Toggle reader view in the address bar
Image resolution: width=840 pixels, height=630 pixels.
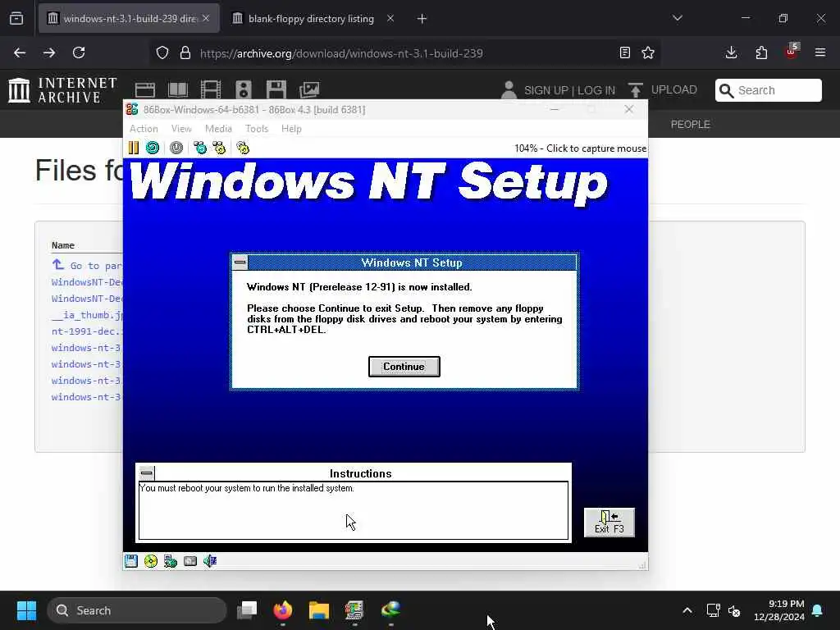[x=624, y=52]
